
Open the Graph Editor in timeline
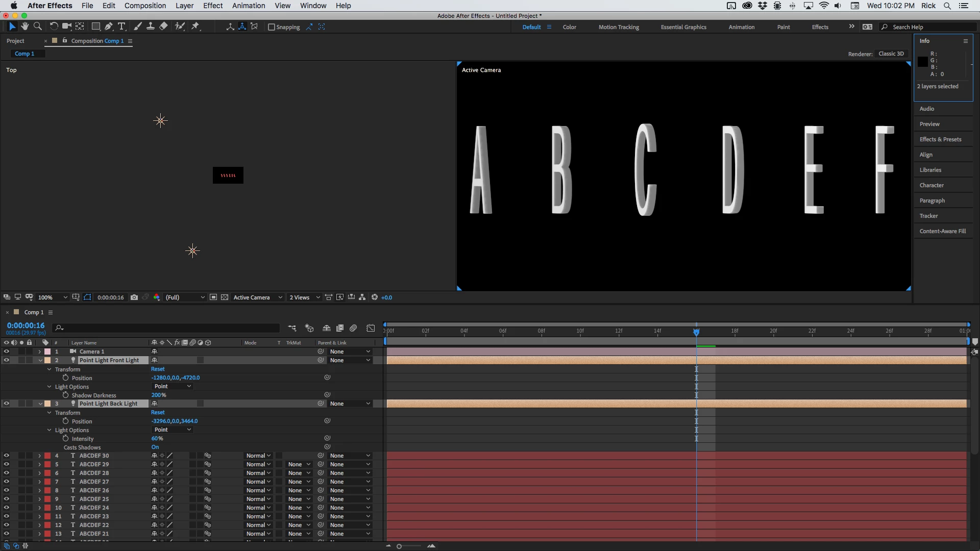pyautogui.click(x=371, y=328)
